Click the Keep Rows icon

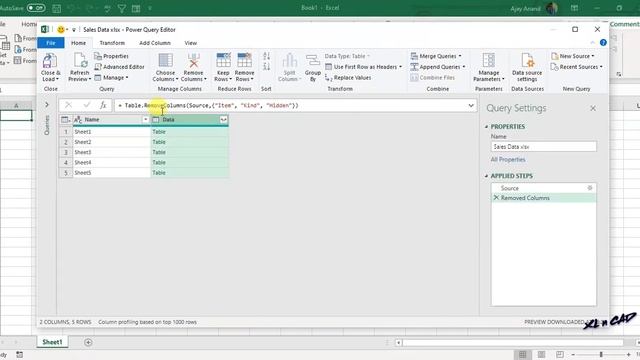click(223, 61)
